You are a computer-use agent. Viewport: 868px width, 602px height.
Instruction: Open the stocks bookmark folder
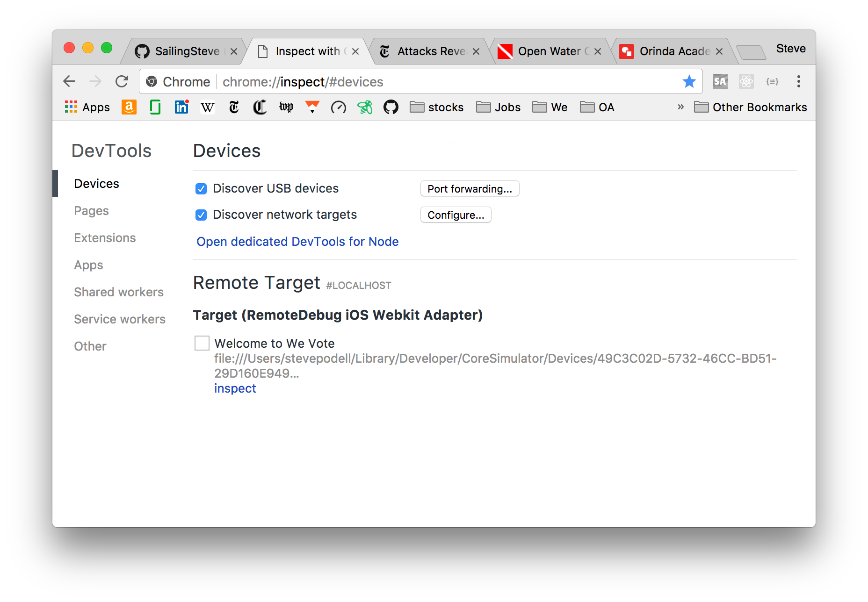click(437, 107)
